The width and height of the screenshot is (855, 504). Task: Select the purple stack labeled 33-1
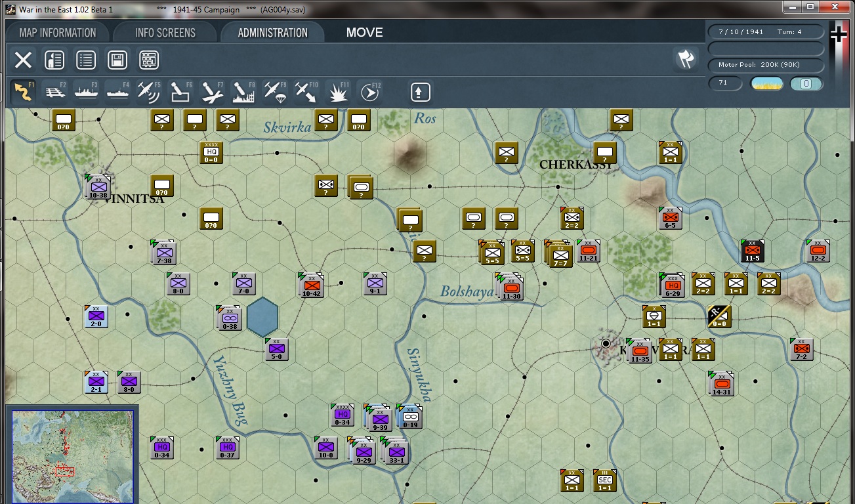395,450
